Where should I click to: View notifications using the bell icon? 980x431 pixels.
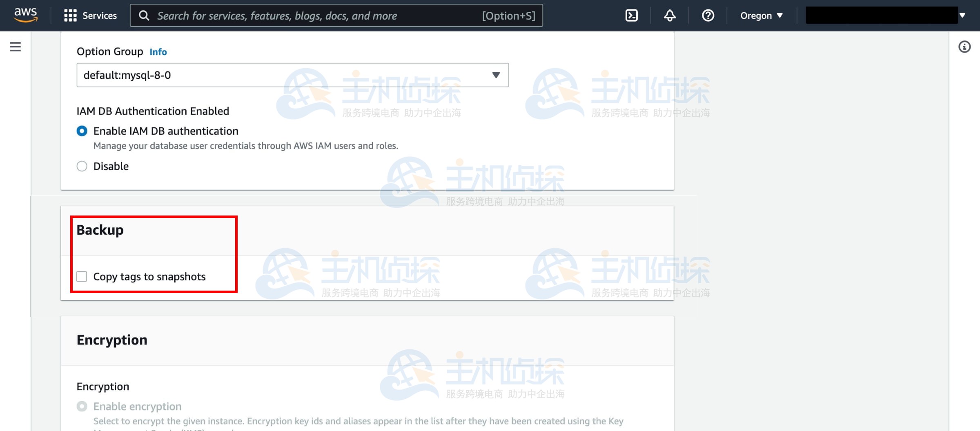tap(669, 15)
